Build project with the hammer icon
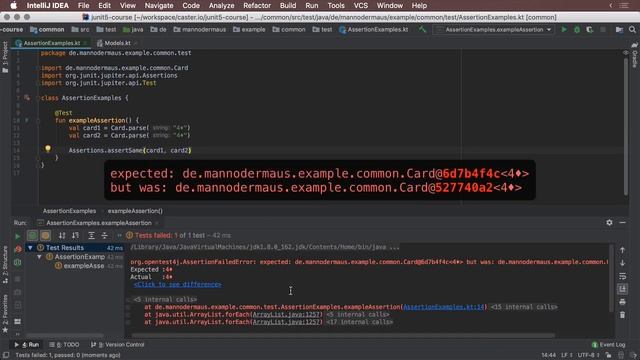This screenshot has height=360, width=640. pos(422,29)
